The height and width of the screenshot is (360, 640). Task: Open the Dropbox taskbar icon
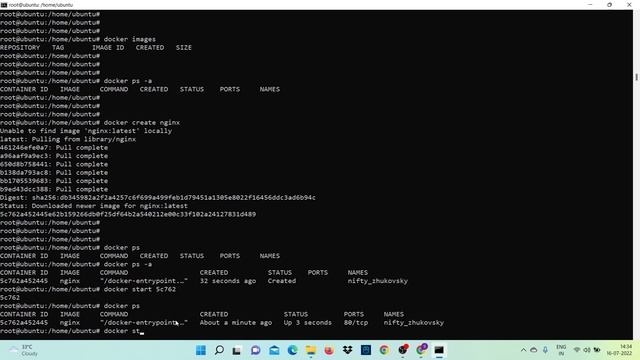347,350
